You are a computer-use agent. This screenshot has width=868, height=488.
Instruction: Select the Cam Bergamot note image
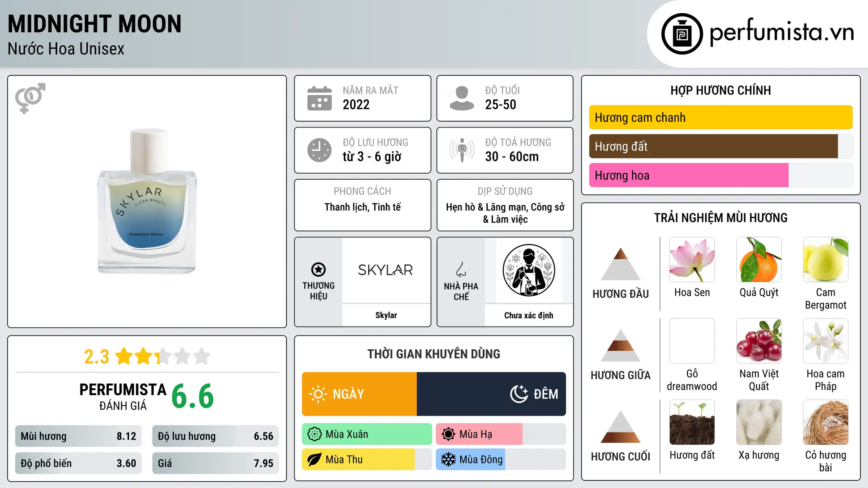pos(826,260)
